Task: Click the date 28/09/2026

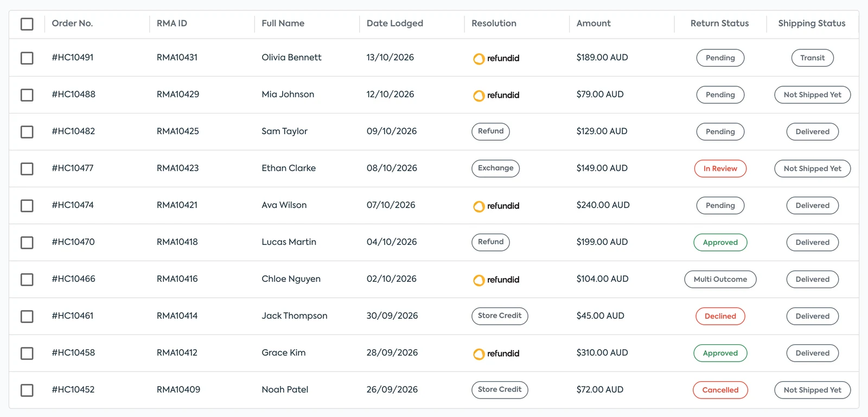Action: pos(392,353)
